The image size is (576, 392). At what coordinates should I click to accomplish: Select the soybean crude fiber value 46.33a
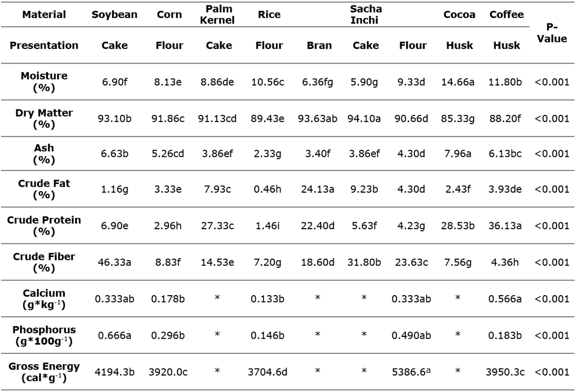115,262
